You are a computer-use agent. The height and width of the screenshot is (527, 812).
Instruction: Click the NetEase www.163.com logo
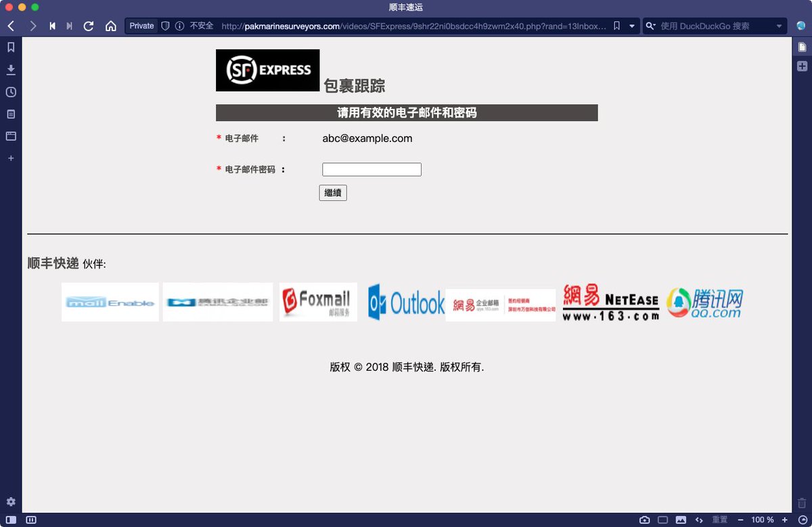click(611, 302)
